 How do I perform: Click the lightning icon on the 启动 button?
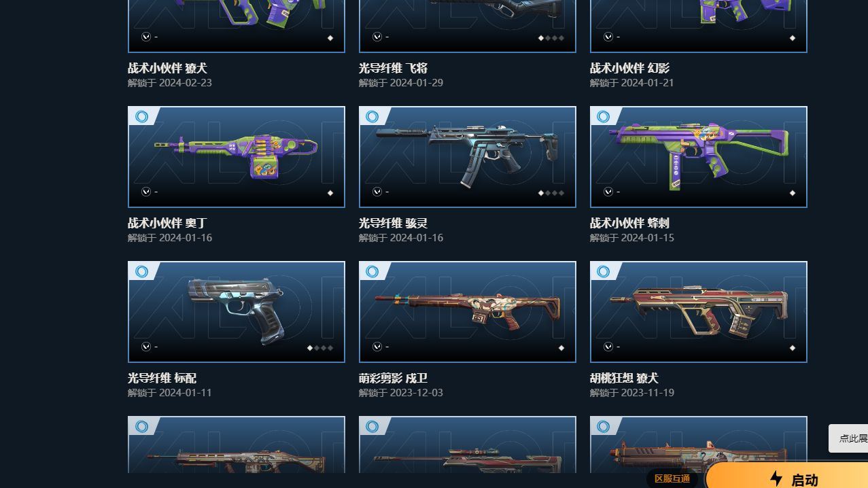coord(776,478)
